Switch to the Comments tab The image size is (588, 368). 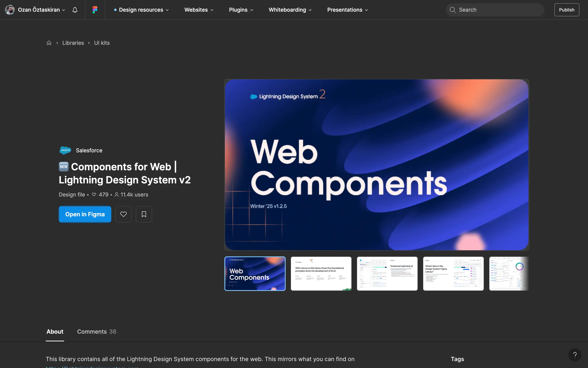[97, 331]
